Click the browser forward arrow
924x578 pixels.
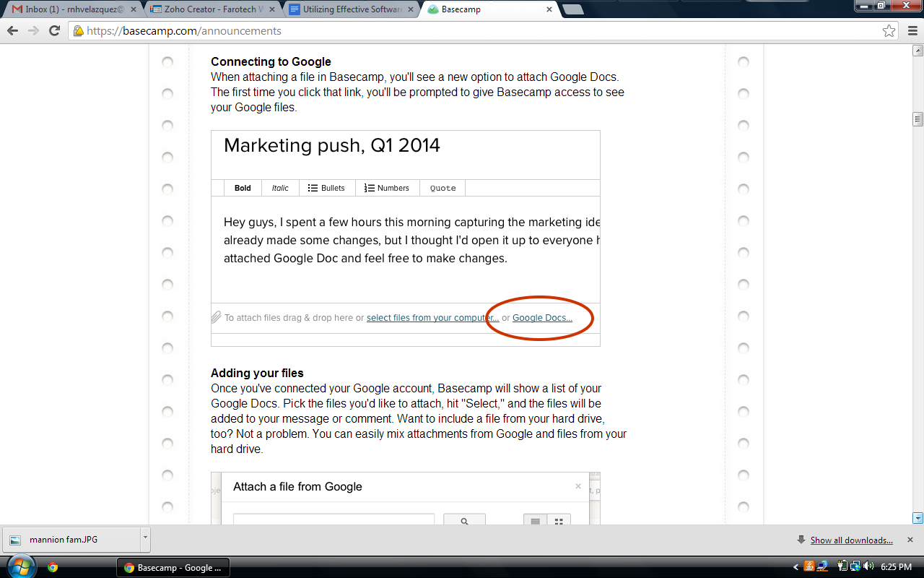tap(33, 31)
